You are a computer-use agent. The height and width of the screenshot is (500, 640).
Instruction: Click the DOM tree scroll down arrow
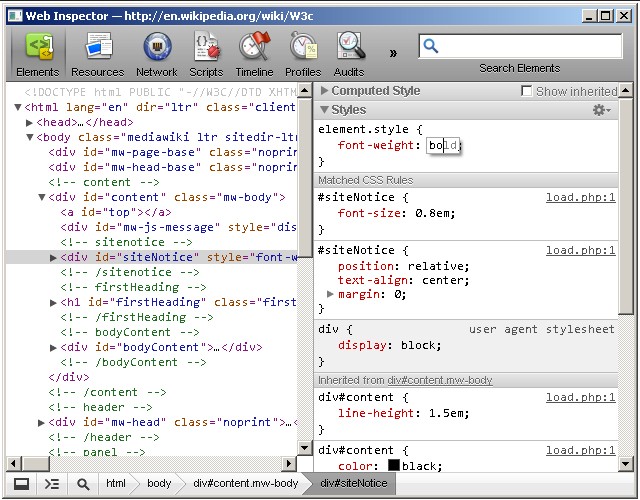click(x=304, y=447)
